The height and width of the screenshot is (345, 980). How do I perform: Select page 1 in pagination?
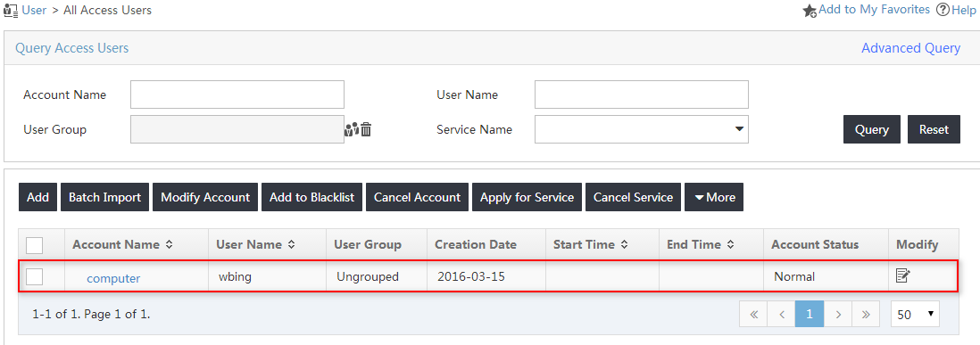(x=810, y=315)
